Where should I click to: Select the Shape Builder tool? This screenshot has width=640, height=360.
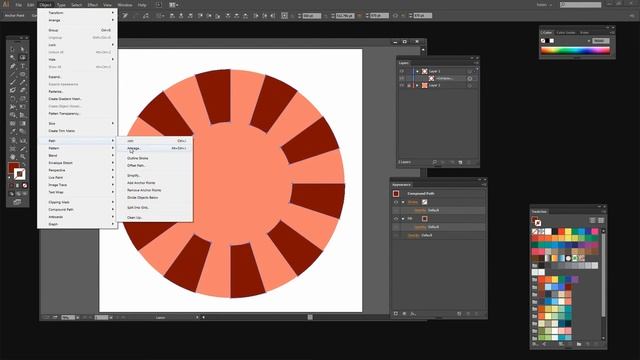click(13, 116)
